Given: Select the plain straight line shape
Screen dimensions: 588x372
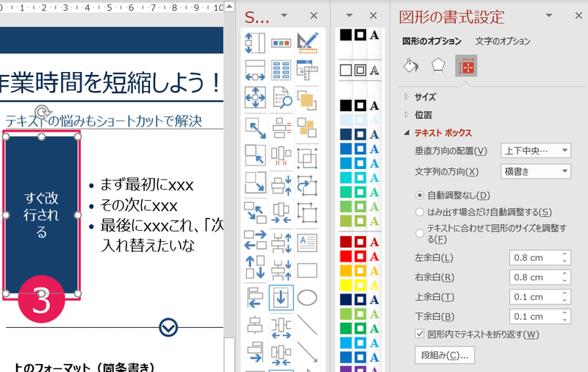Looking at the screenshot, I should (307, 325).
